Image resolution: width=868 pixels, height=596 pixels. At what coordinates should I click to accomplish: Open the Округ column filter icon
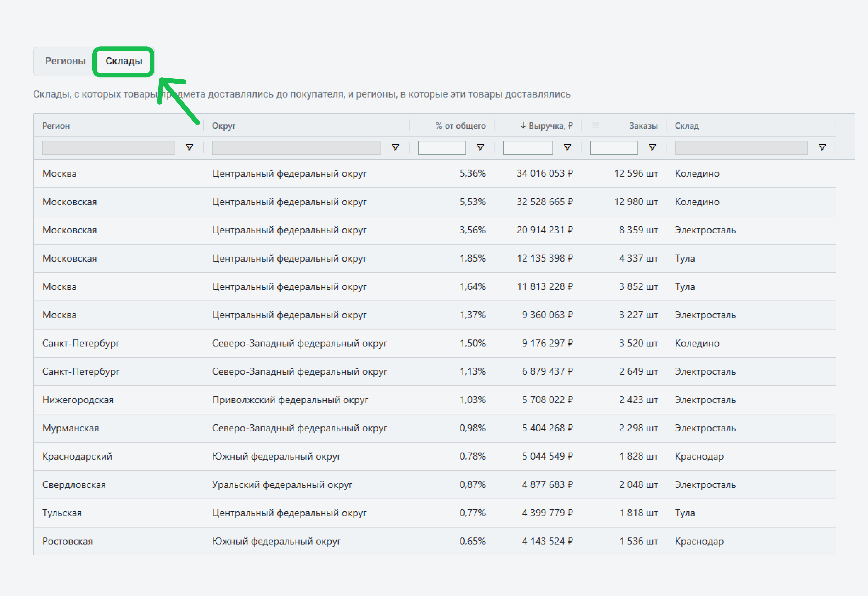pos(395,147)
